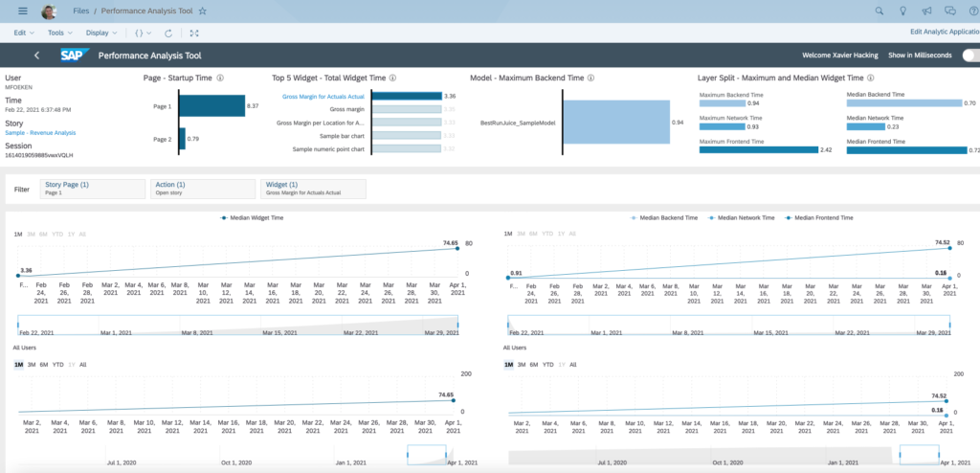Mark Performance Analysis Tool as favorite star
The height and width of the screenshot is (473, 980).
(x=202, y=11)
